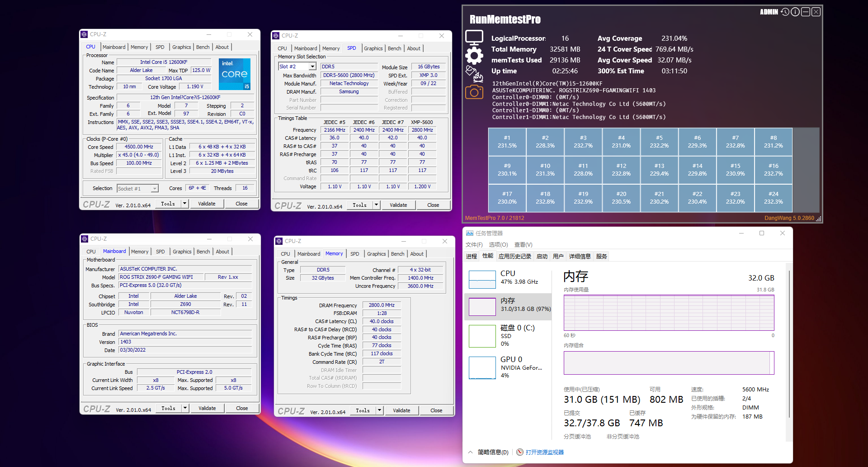Click the bucket and fire icon
The height and width of the screenshot is (467, 868).
[x=474, y=74]
